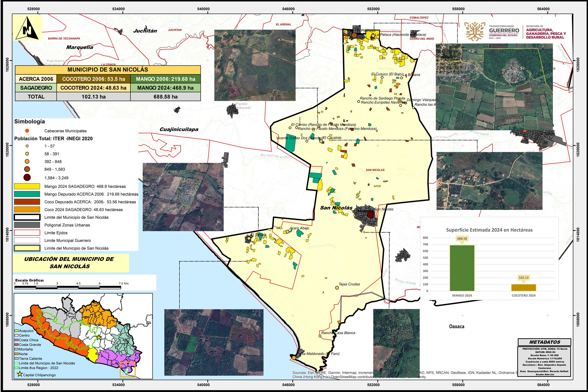Click the top-right town satellite image thumbnail
Image resolution: width=588 pixels, height=392 pixels.
pos(494,87)
